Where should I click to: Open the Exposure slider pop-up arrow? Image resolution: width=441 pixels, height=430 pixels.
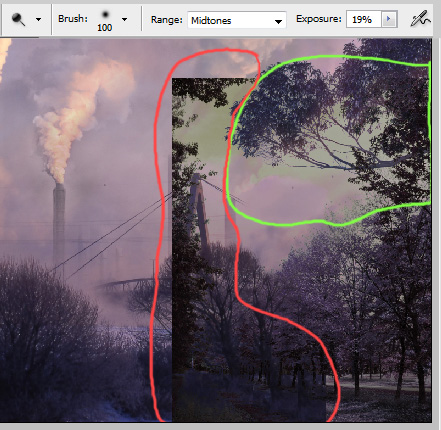(389, 19)
